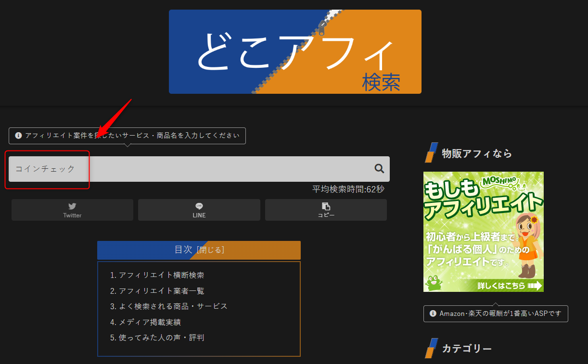Click the 目次 header title
588x364 pixels.
coord(183,250)
